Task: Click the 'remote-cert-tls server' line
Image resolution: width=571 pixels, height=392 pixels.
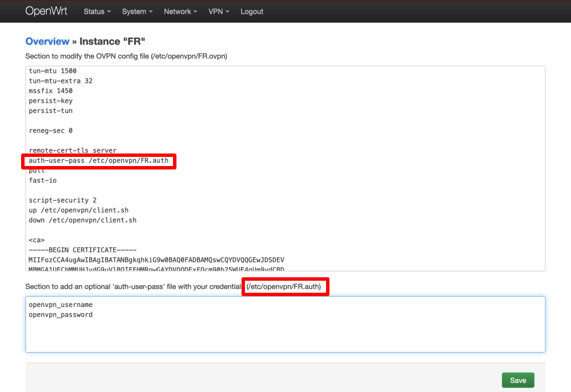Action: pyautogui.click(x=73, y=150)
